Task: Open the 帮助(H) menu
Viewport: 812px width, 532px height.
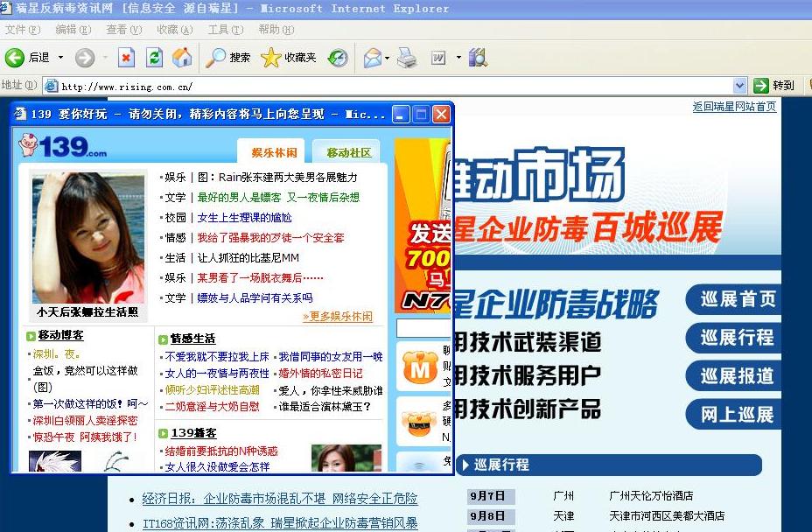Action: (276, 30)
